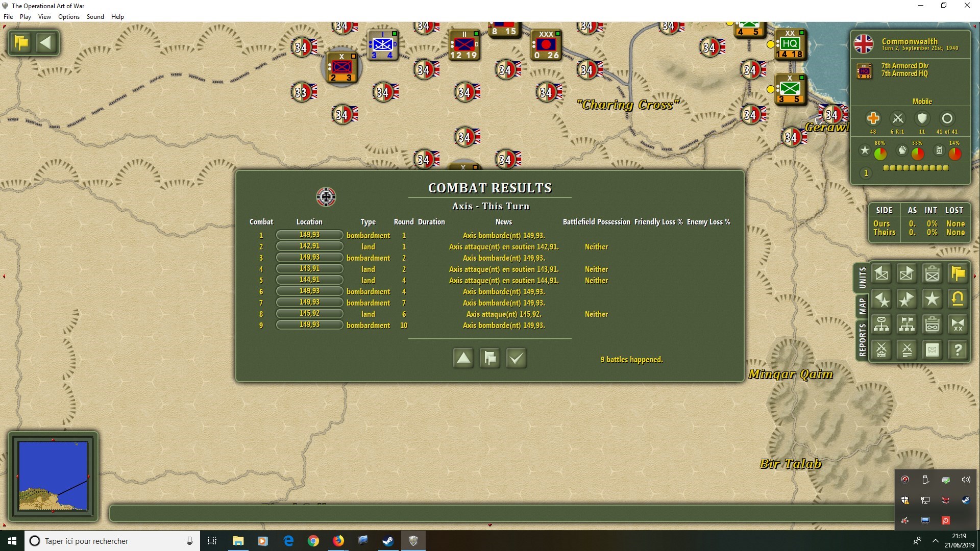980x551 pixels.
Task: Open Steam from the Windows taskbar
Action: click(388, 541)
